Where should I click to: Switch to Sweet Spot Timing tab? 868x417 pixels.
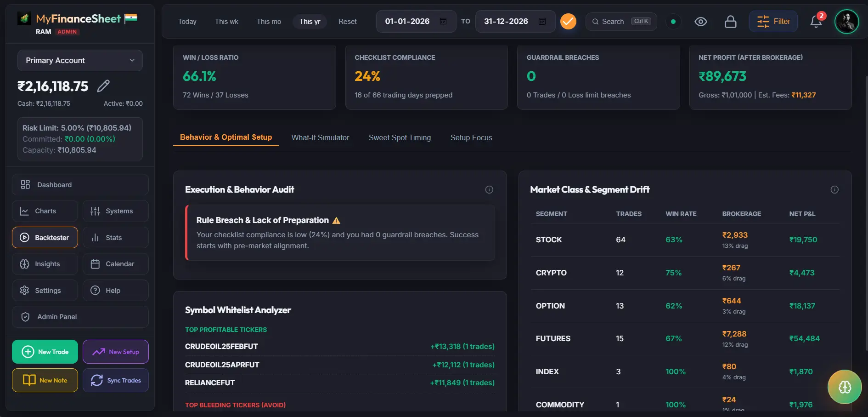400,137
